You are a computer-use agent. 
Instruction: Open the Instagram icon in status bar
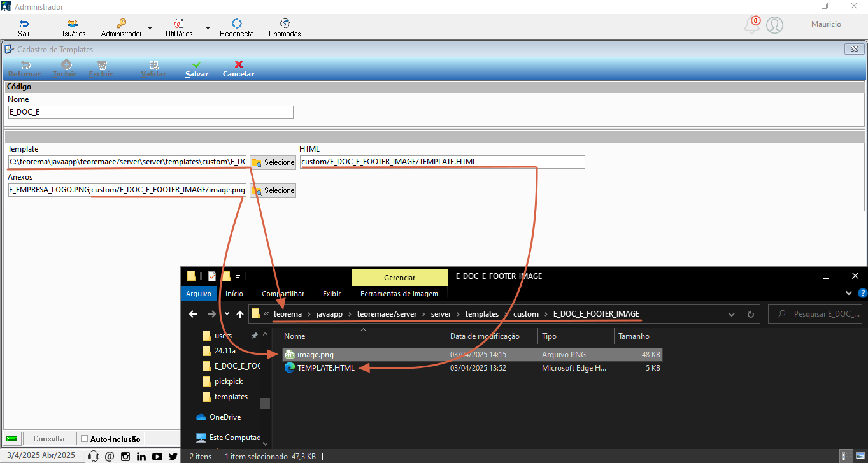pyautogui.click(x=125, y=456)
